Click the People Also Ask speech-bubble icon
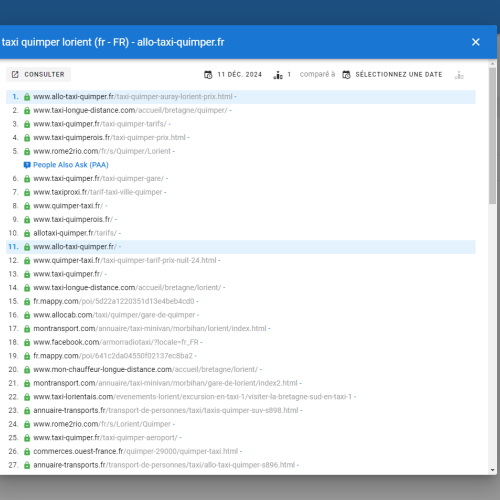The width and height of the screenshot is (500, 500). [27, 165]
